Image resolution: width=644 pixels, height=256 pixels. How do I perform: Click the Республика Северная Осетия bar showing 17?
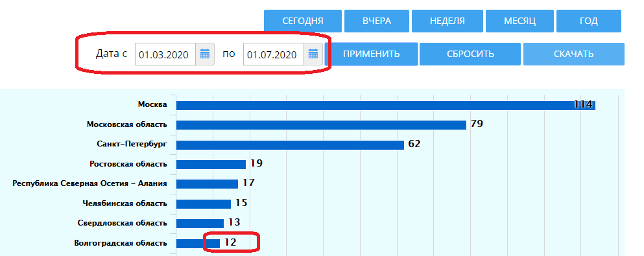click(x=208, y=184)
